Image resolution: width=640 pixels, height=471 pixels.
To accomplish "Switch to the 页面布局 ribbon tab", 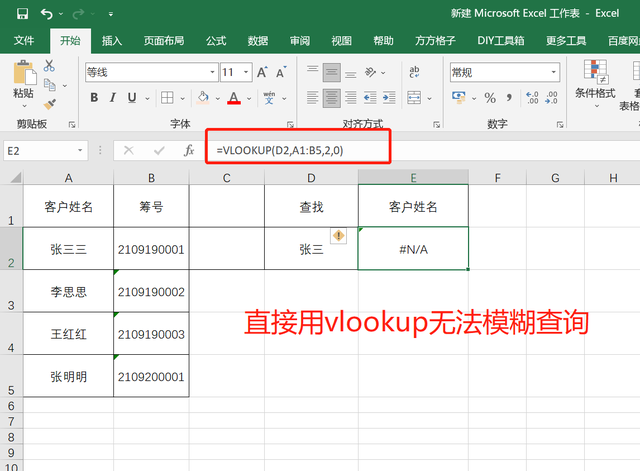I will pyautogui.click(x=164, y=40).
